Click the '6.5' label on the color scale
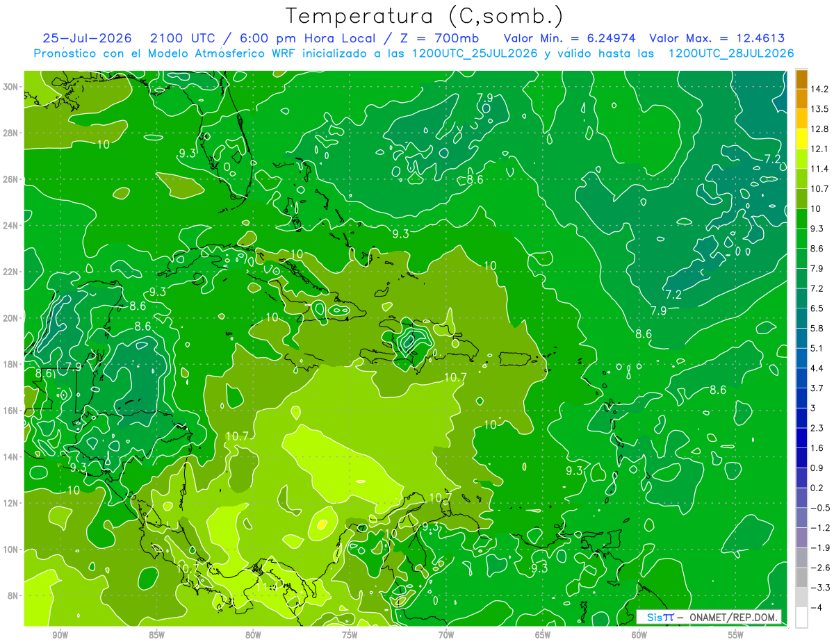The height and width of the screenshot is (644, 834). pyautogui.click(x=818, y=308)
